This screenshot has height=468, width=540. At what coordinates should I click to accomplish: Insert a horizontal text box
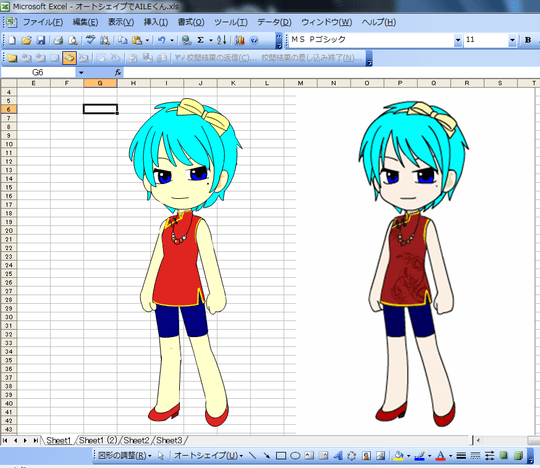[309, 456]
